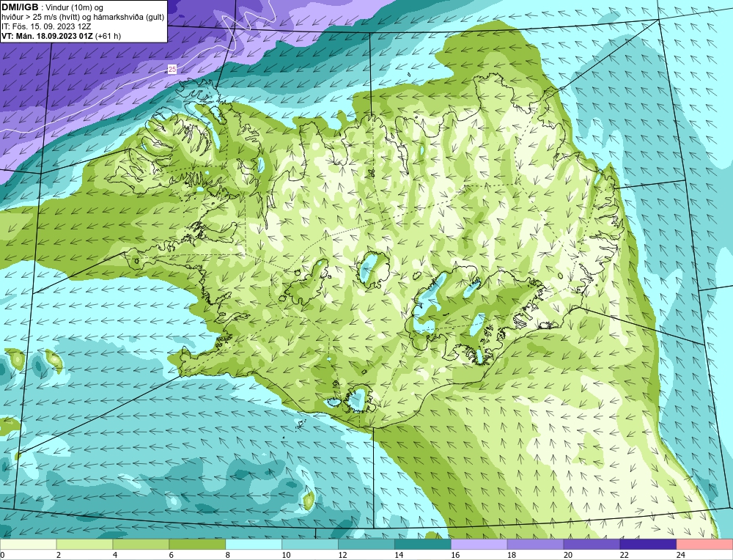
Task: Click the purple 20-22 m/s legend swatch
Action: (x=592, y=545)
